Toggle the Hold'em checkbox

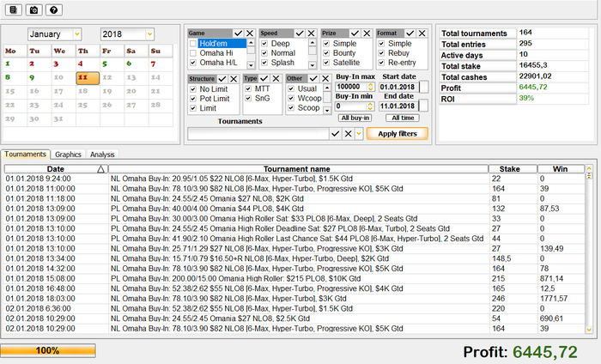click(x=193, y=44)
